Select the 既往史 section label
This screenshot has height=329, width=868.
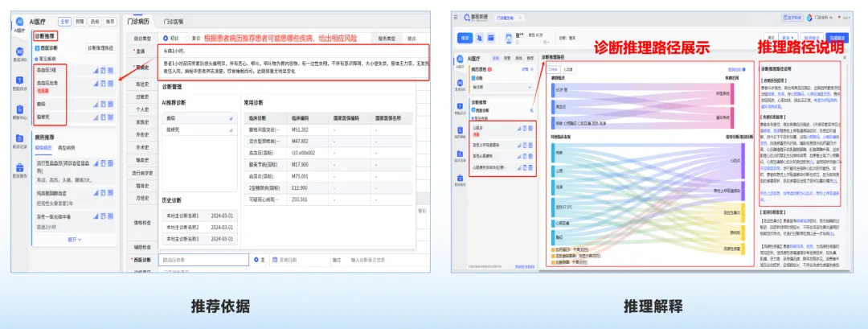click(x=142, y=83)
